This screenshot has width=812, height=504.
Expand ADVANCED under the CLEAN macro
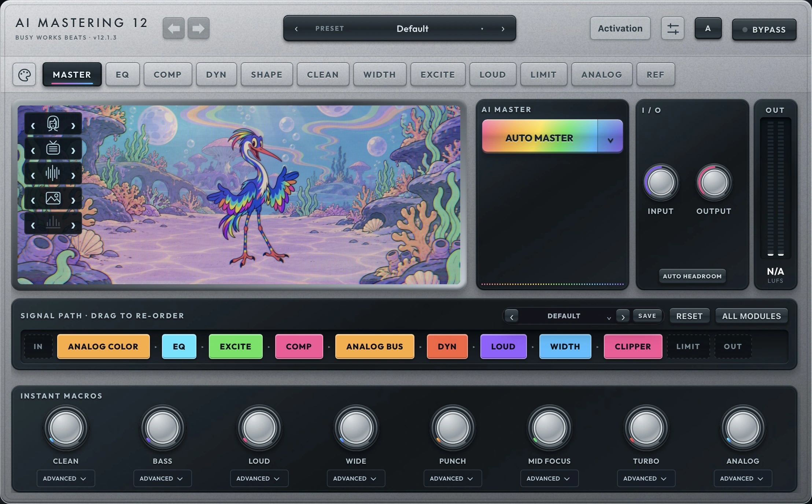coord(66,478)
